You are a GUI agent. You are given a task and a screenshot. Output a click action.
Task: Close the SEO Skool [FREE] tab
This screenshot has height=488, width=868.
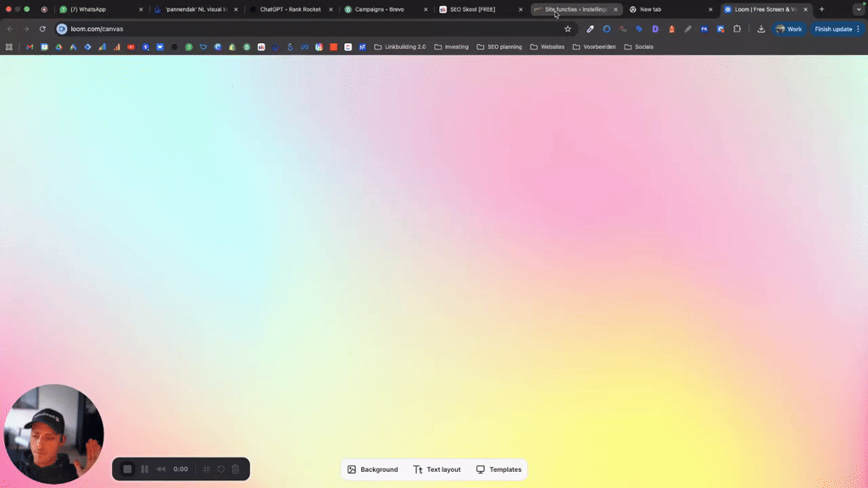coord(520,9)
